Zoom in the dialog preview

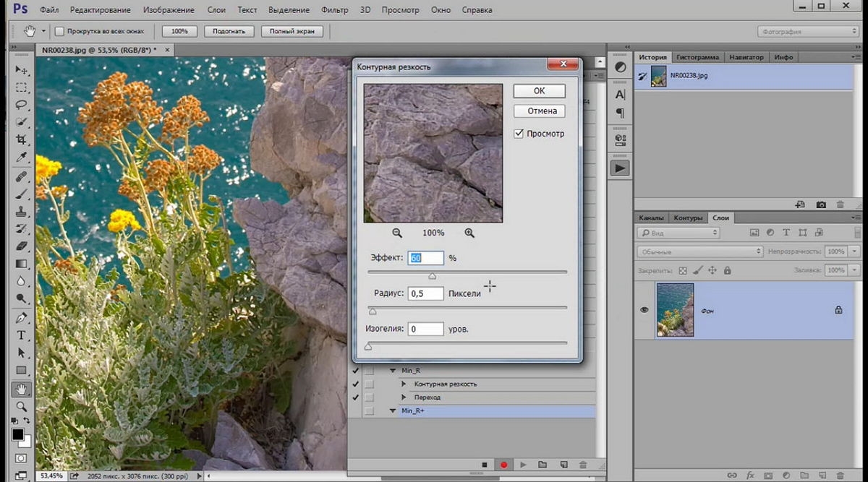[469, 233]
